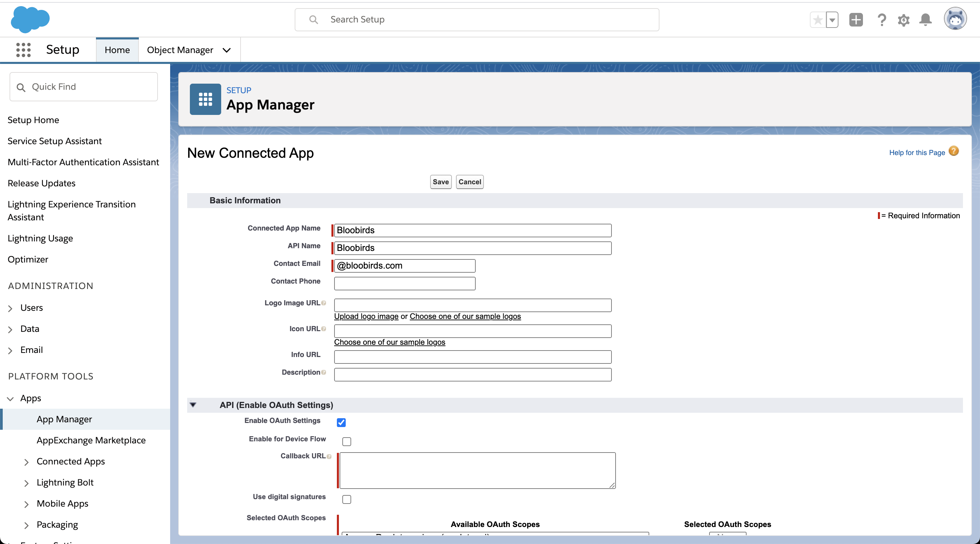The image size is (980, 544).
Task: Click Upload logo image link
Action: tap(366, 316)
